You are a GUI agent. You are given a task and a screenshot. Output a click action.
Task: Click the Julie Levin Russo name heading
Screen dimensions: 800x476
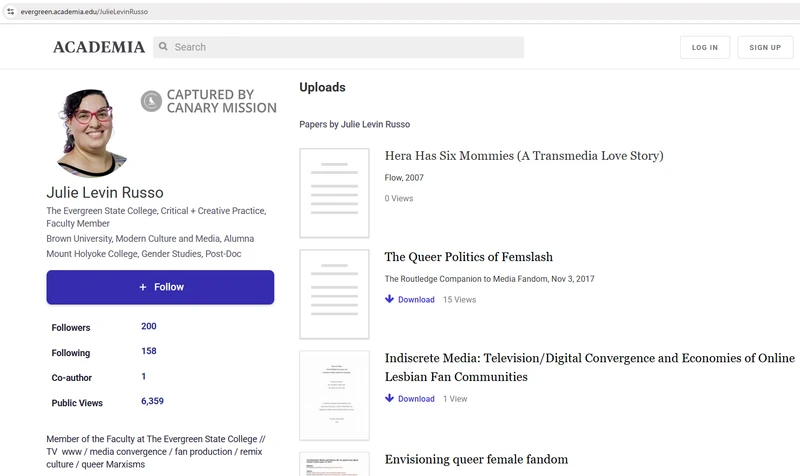click(x=105, y=192)
